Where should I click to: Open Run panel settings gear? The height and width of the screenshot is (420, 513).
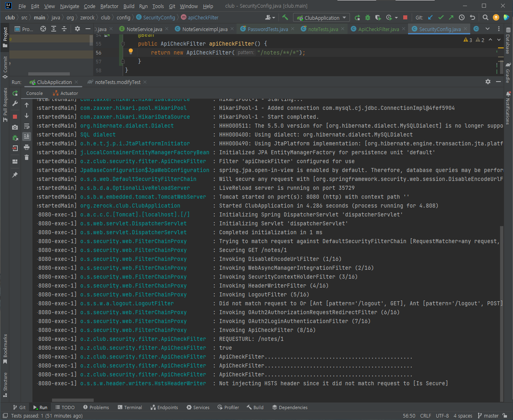488,82
